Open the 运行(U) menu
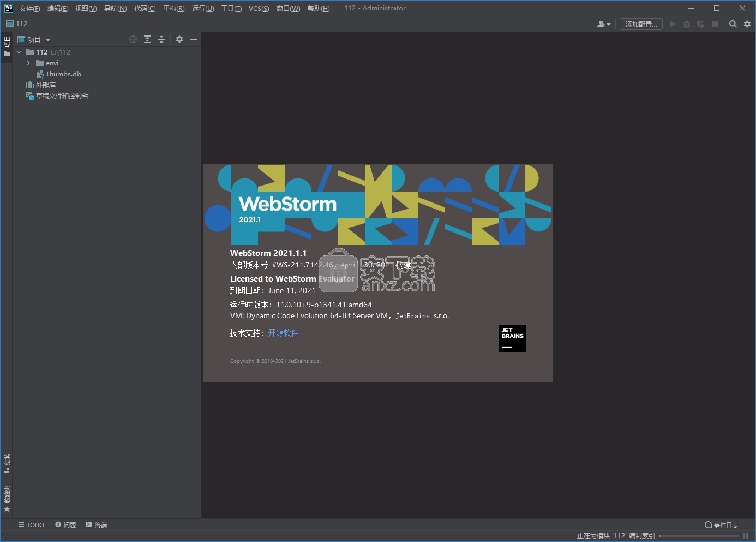The image size is (756, 542). tap(202, 8)
